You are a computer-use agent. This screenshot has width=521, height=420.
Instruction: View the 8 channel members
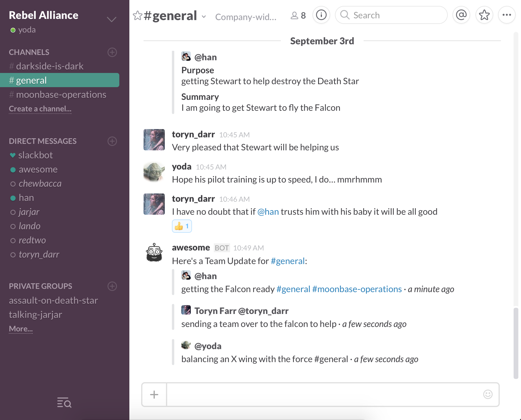pyautogui.click(x=298, y=15)
